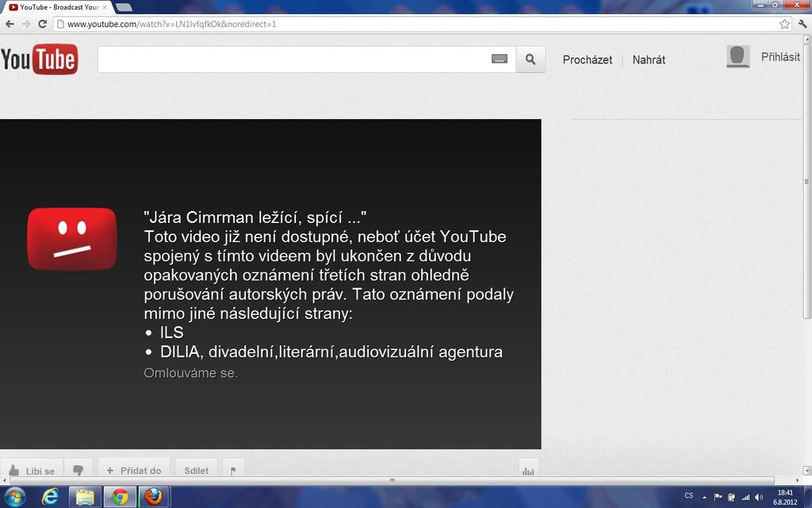Screen dimensions: 812x508
Task: Click the browser back arrow
Action: coord(10,24)
